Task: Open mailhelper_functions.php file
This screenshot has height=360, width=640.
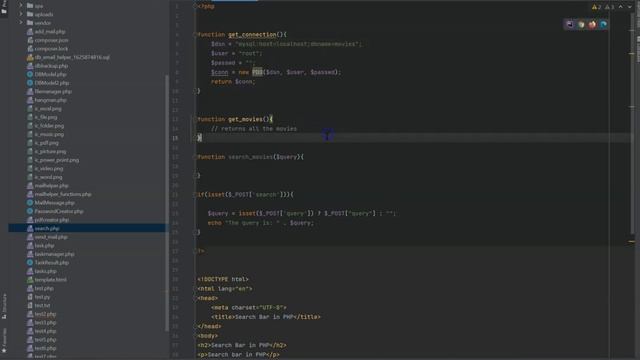Action: point(63,194)
